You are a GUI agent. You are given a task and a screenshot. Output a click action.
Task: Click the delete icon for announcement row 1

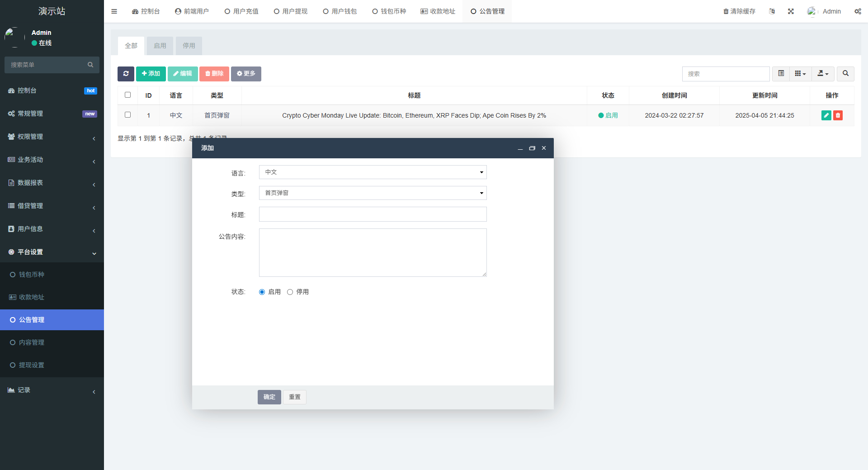(x=838, y=115)
